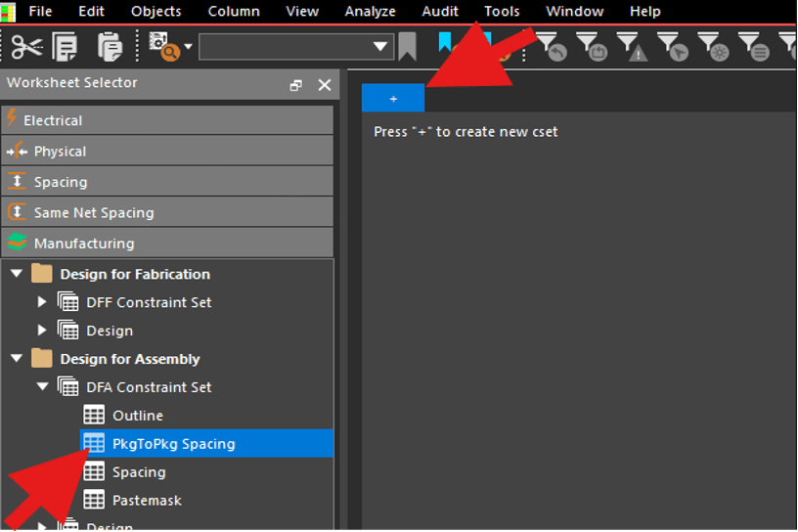Click the first blue bookmark icon
This screenshot has width=798, height=532.
point(445,42)
